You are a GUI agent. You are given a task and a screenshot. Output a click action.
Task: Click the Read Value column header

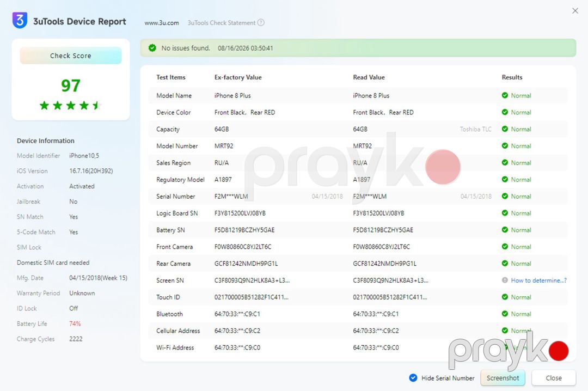coord(369,77)
